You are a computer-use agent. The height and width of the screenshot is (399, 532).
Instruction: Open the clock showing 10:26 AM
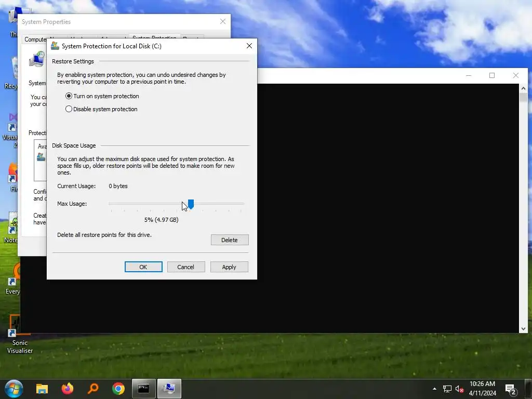coord(483,389)
